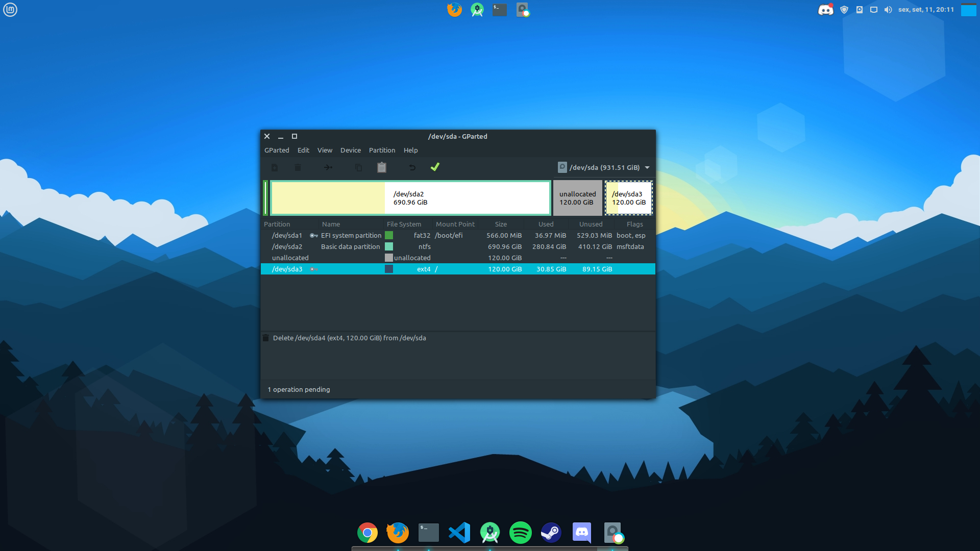Click the Paste clipboard toolbar icon
The width and height of the screenshot is (980, 551).
[x=382, y=167]
